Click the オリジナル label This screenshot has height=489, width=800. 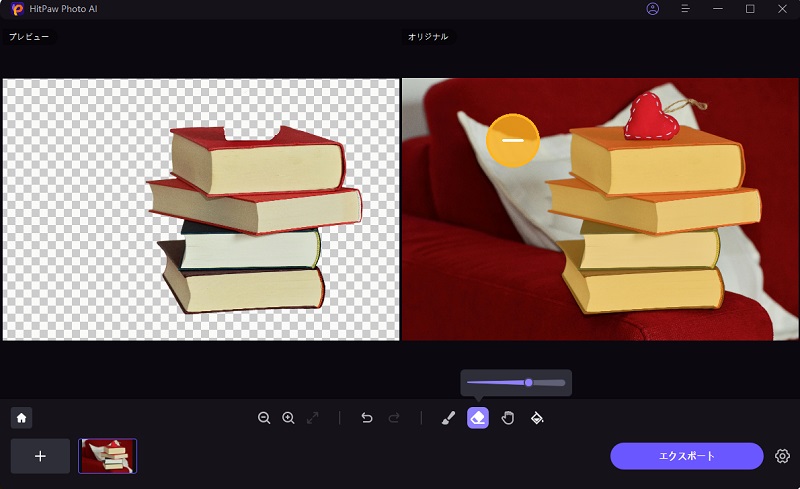[x=427, y=37]
